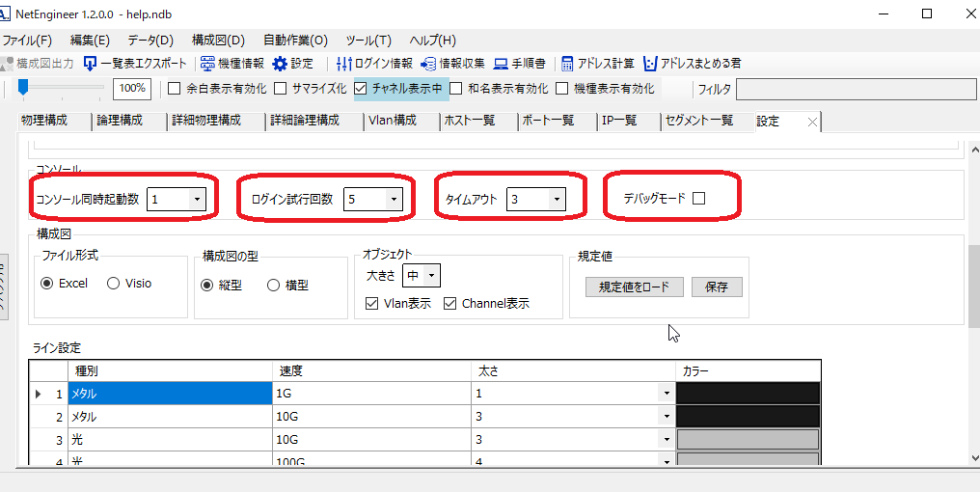Launch the アドレス計算 calculator tool
The width and height of the screenshot is (980, 492).
[x=569, y=64]
